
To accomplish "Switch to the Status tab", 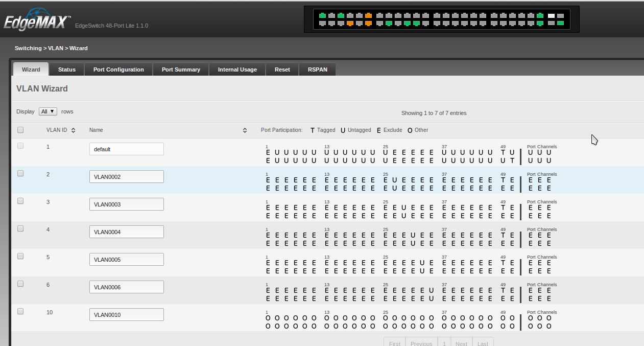I will point(66,70).
